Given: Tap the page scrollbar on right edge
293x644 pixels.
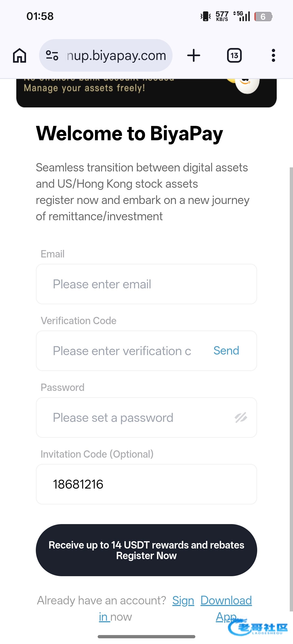Looking at the screenshot, I should tap(291, 380).
